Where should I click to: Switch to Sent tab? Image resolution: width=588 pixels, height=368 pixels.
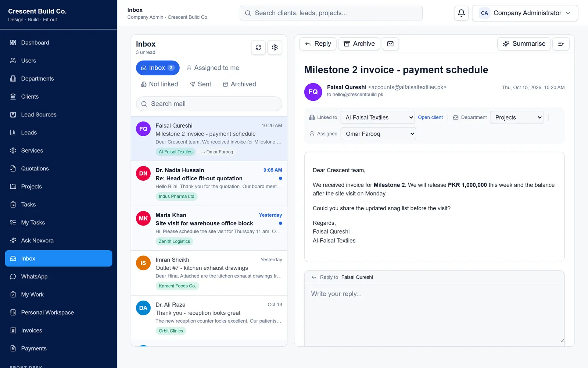200,84
